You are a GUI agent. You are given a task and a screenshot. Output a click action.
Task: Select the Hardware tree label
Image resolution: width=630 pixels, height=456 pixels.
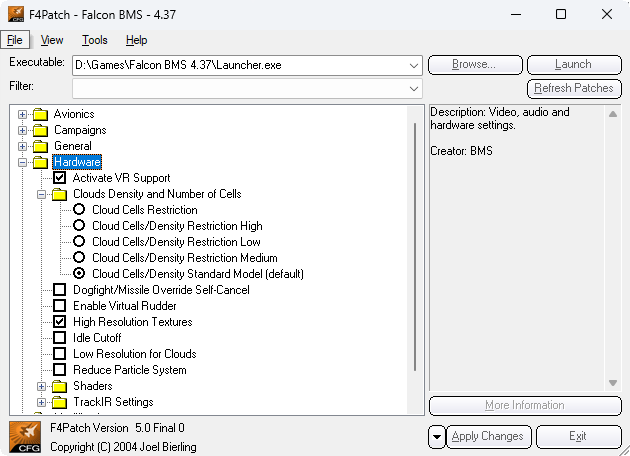tap(77, 162)
